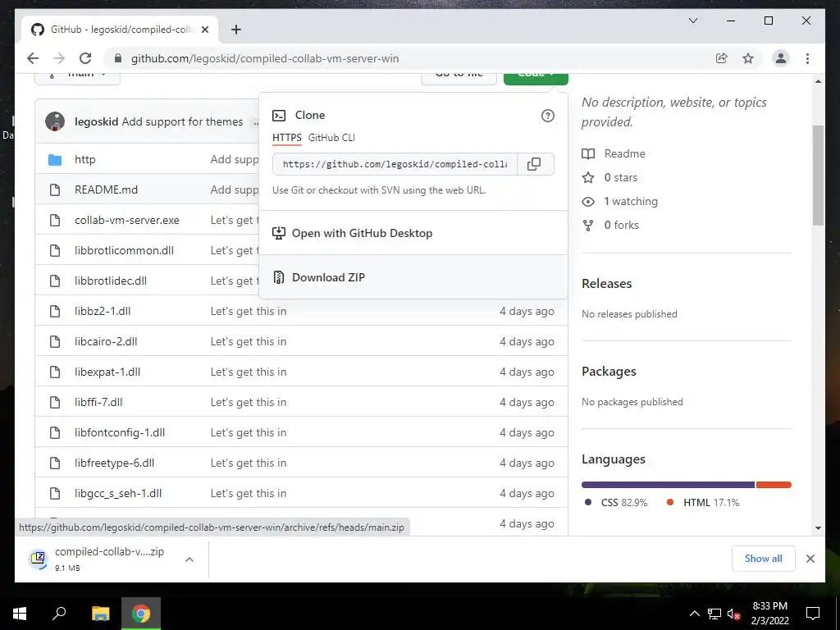Click the orange HTML language bar segment

pos(774,485)
